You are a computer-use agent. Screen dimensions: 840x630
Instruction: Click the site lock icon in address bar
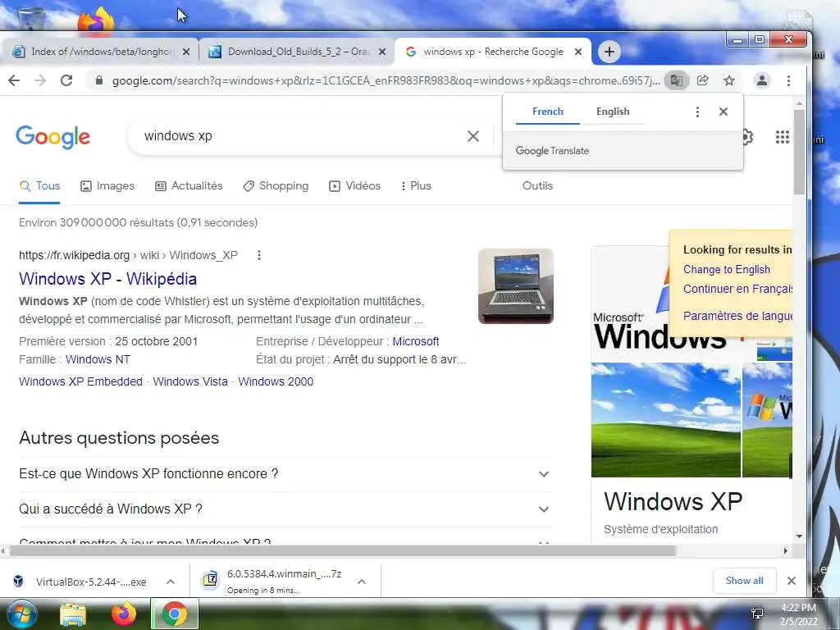pyautogui.click(x=98, y=81)
